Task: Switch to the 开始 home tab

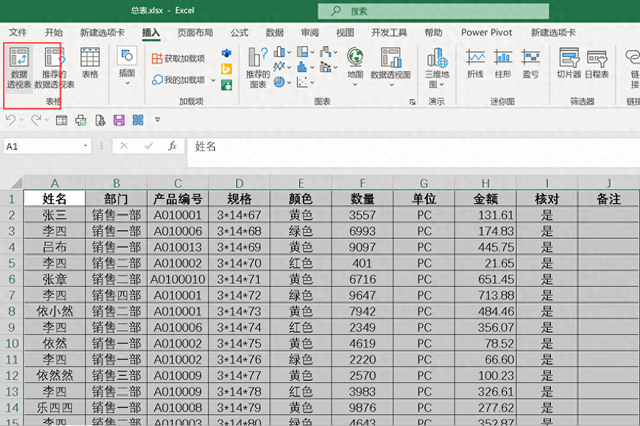Action: (x=53, y=32)
